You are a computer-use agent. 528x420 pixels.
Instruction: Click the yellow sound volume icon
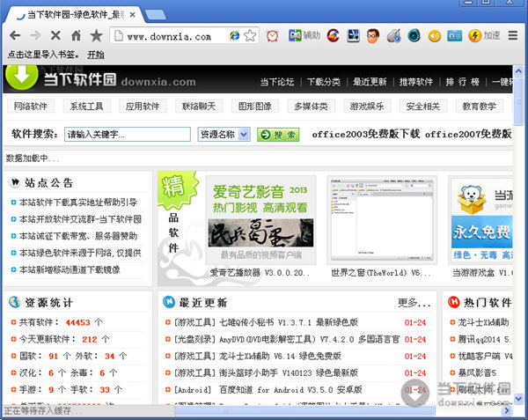(x=435, y=36)
